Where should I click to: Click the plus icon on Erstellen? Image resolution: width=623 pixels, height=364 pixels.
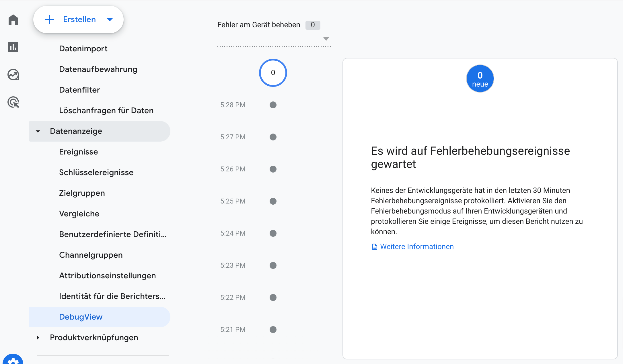[49, 19]
